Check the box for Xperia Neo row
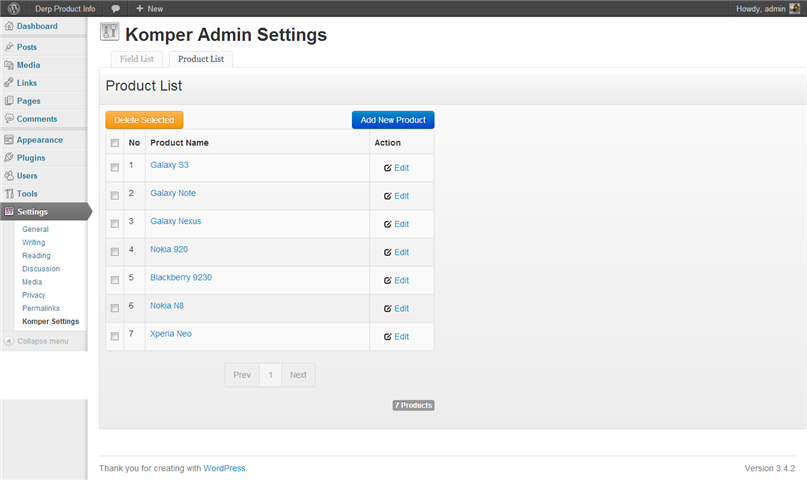807x480 pixels. point(115,336)
